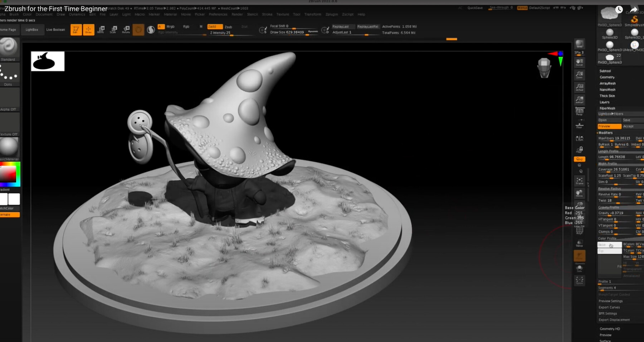Toggle Live Boolean
The height and width of the screenshot is (342, 644).
[55, 30]
